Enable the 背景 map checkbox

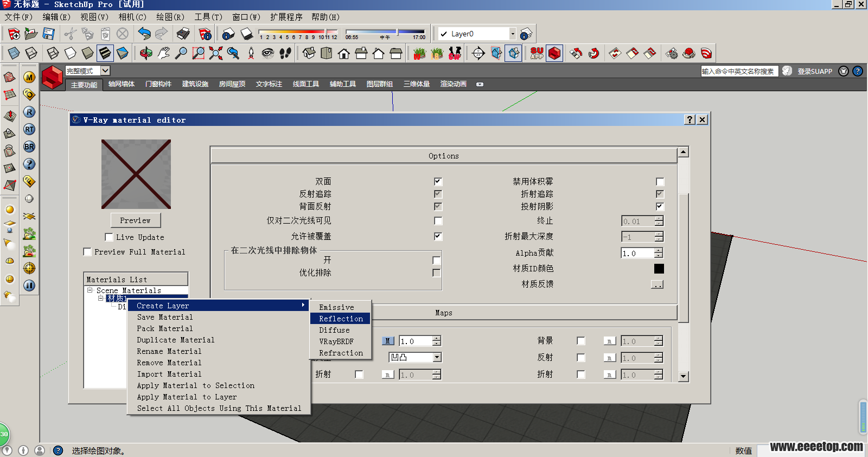[x=581, y=341]
